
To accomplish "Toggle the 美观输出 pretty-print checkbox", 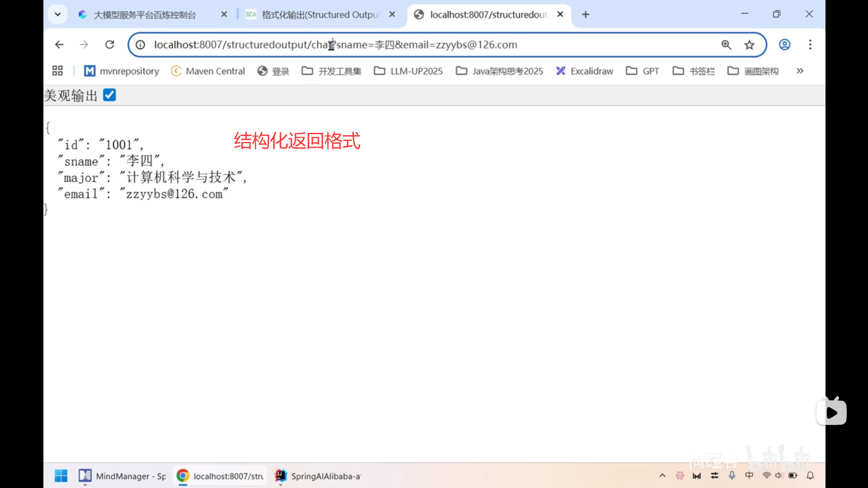I will coord(109,95).
